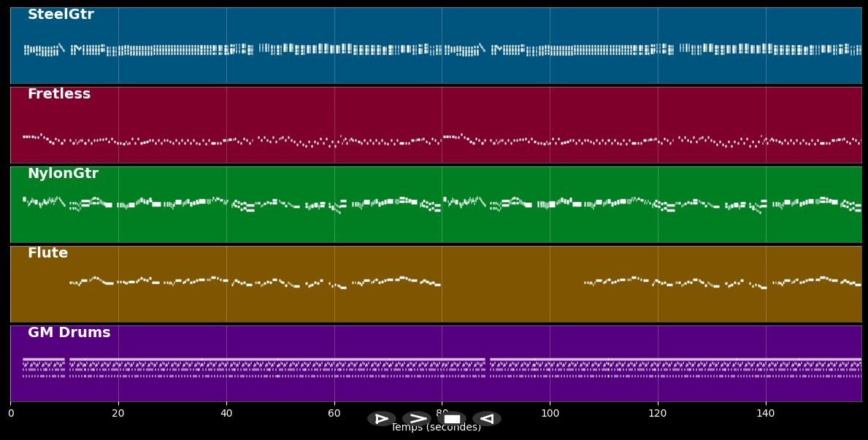Click the 20 second tick label
The image size is (868, 440).
tap(118, 414)
